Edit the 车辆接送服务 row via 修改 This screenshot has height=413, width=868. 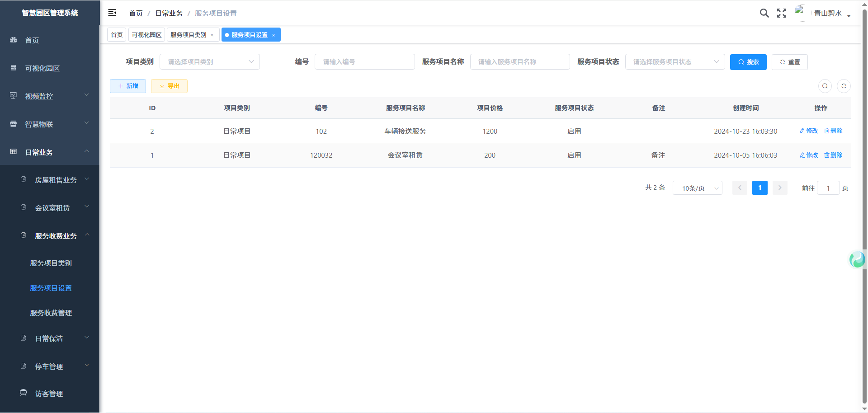pyautogui.click(x=809, y=131)
